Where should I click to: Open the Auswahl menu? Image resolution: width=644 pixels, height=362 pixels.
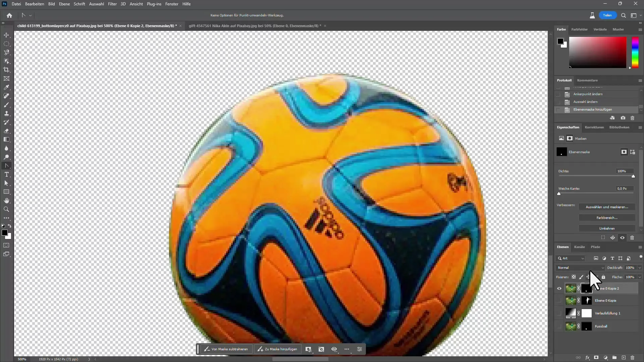click(96, 4)
